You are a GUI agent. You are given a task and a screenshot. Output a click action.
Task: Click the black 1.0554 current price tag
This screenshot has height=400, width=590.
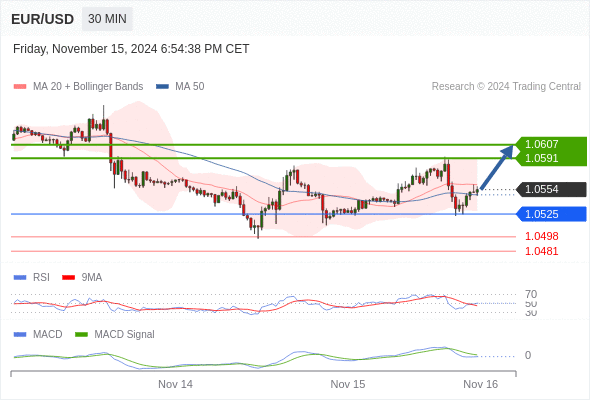pos(551,189)
